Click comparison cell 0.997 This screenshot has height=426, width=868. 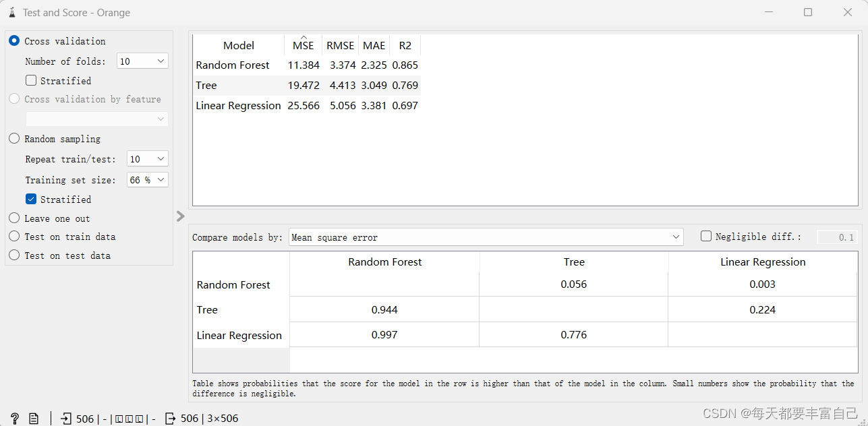pos(385,335)
